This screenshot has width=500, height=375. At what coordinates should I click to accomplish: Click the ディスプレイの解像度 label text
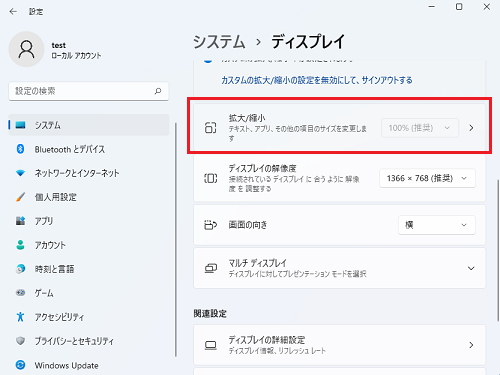tap(262, 168)
